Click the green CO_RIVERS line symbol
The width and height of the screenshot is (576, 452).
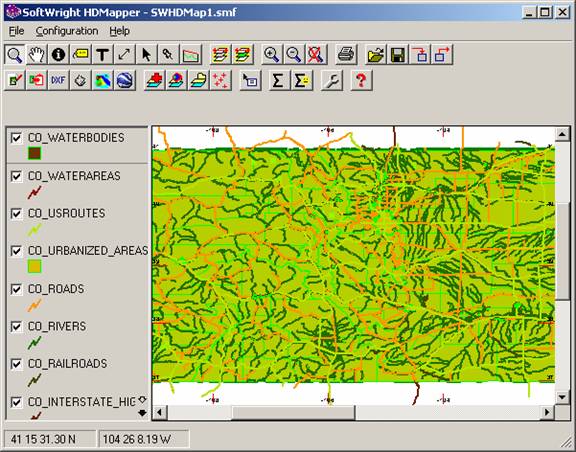[35, 343]
